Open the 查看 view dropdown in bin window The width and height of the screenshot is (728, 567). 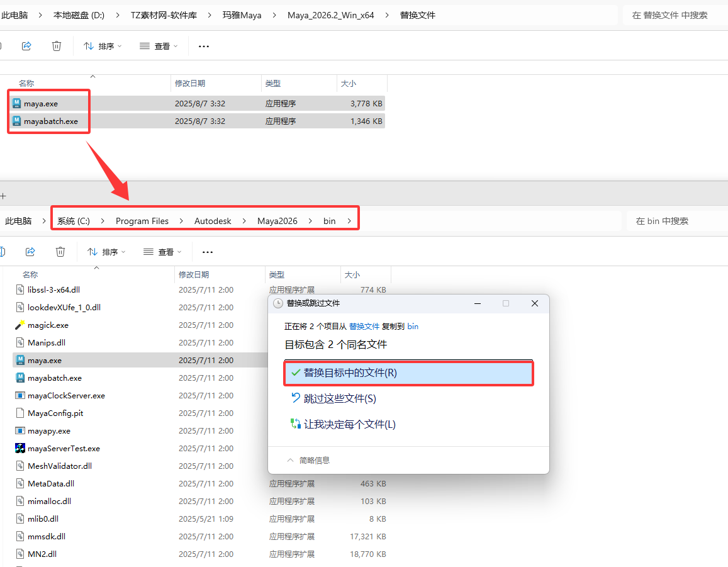[x=162, y=252]
